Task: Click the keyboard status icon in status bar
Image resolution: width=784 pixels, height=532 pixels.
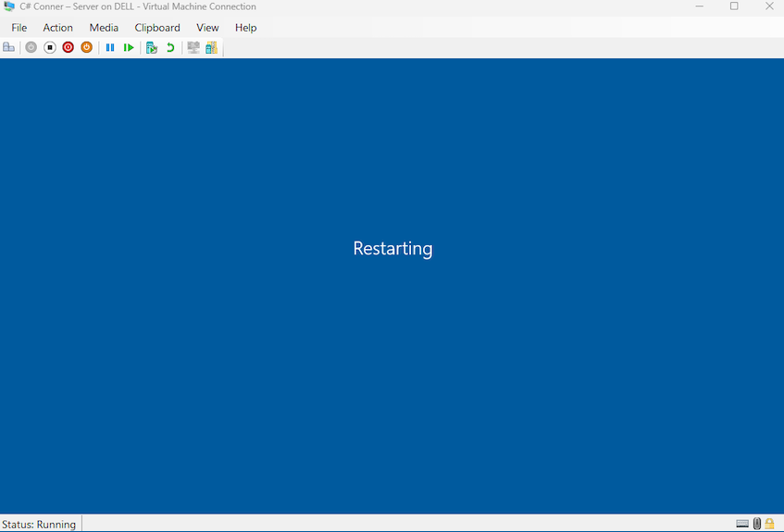Action: click(x=742, y=524)
